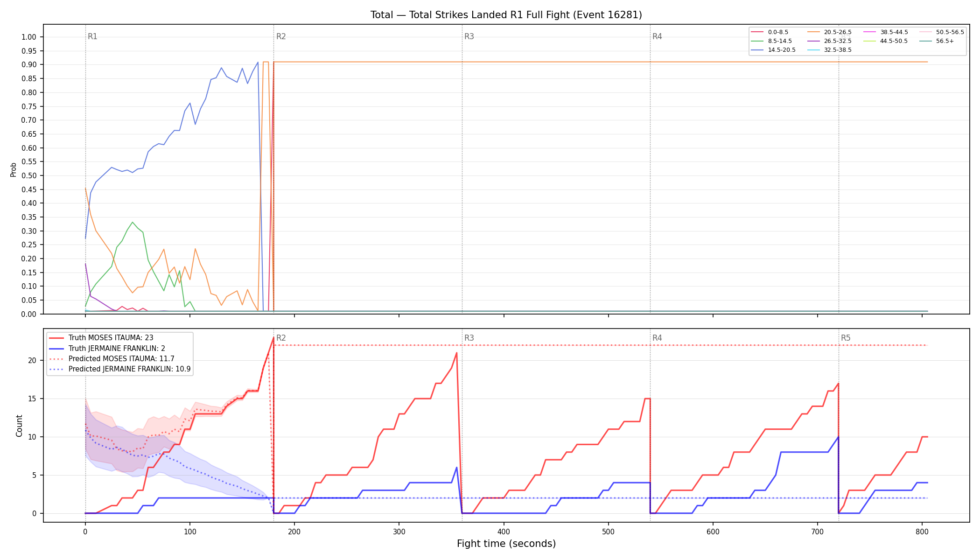Click the R2 round label in the count chart
Screen dimensions: 980x560
(281, 338)
